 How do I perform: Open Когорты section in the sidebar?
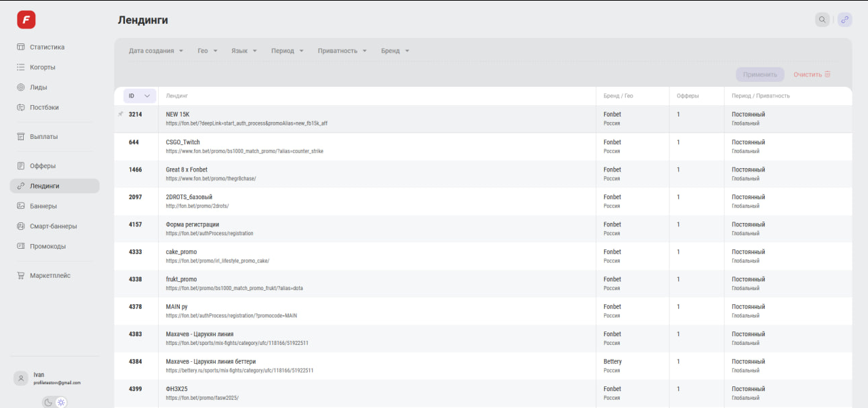(42, 67)
